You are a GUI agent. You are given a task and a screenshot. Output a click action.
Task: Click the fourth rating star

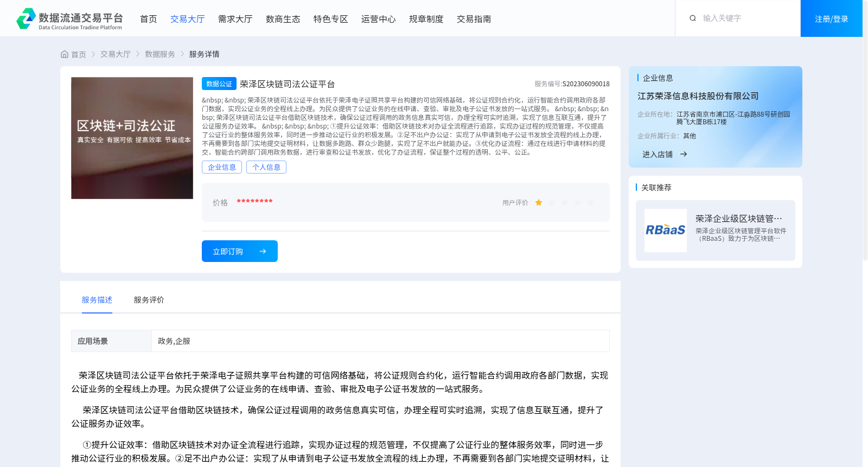point(578,202)
